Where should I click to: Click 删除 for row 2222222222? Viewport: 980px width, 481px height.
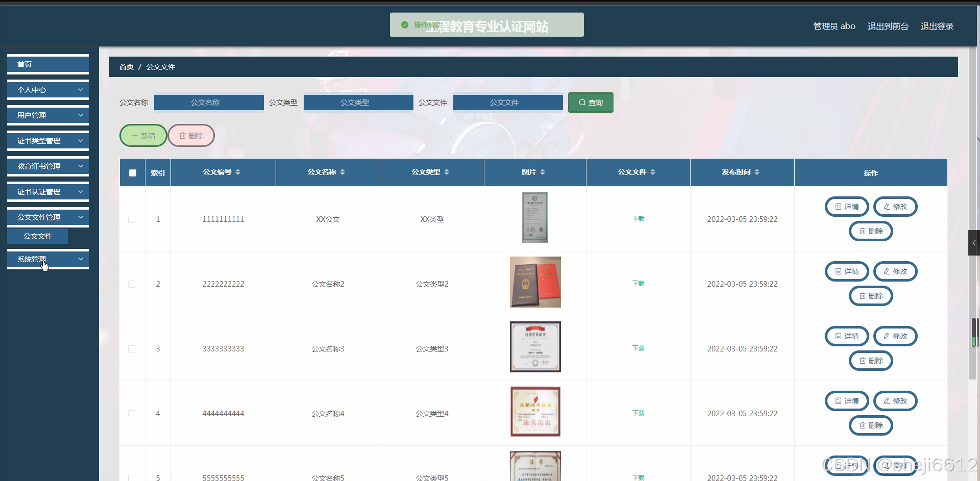tap(871, 296)
